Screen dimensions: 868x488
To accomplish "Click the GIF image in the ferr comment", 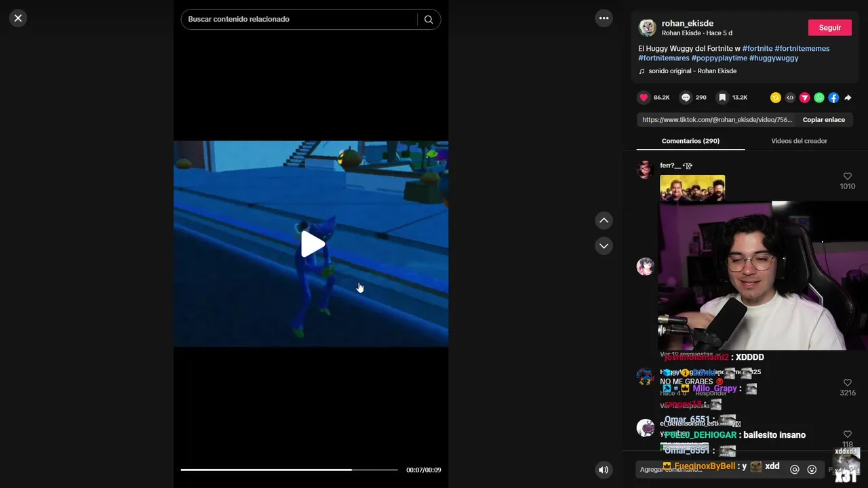I will point(692,188).
